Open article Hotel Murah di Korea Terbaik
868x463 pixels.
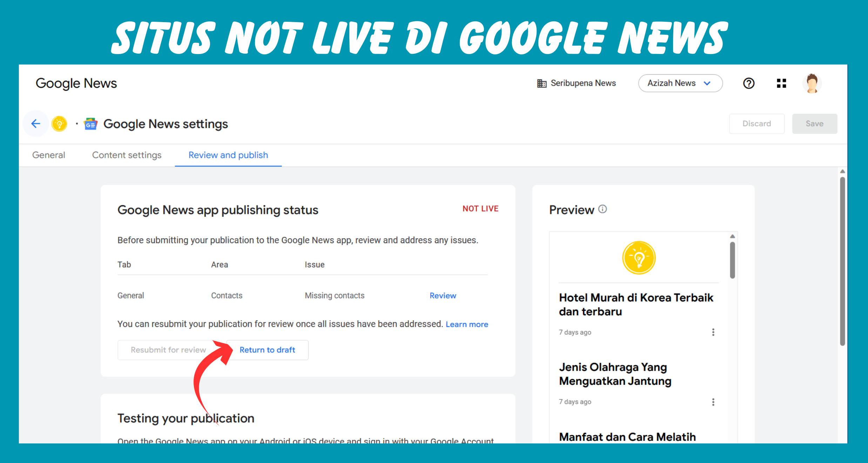point(636,304)
